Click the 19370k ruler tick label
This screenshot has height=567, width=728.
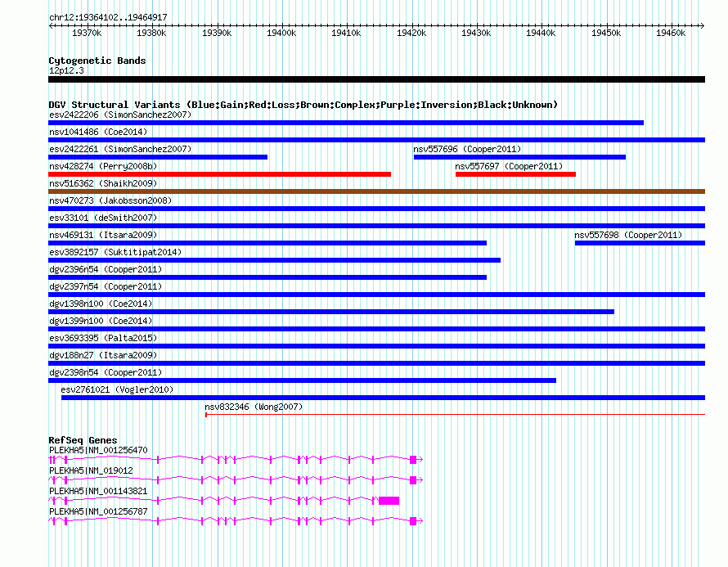tap(87, 33)
